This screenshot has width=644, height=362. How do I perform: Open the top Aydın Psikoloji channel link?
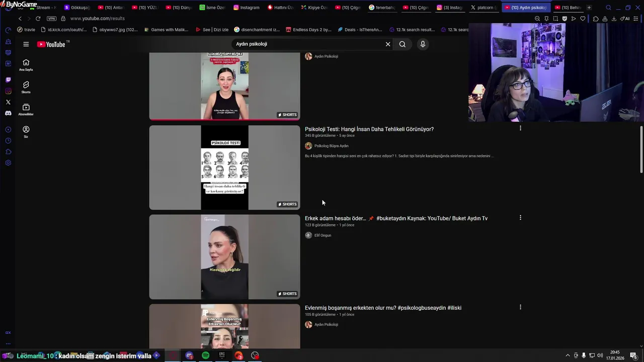click(x=326, y=56)
